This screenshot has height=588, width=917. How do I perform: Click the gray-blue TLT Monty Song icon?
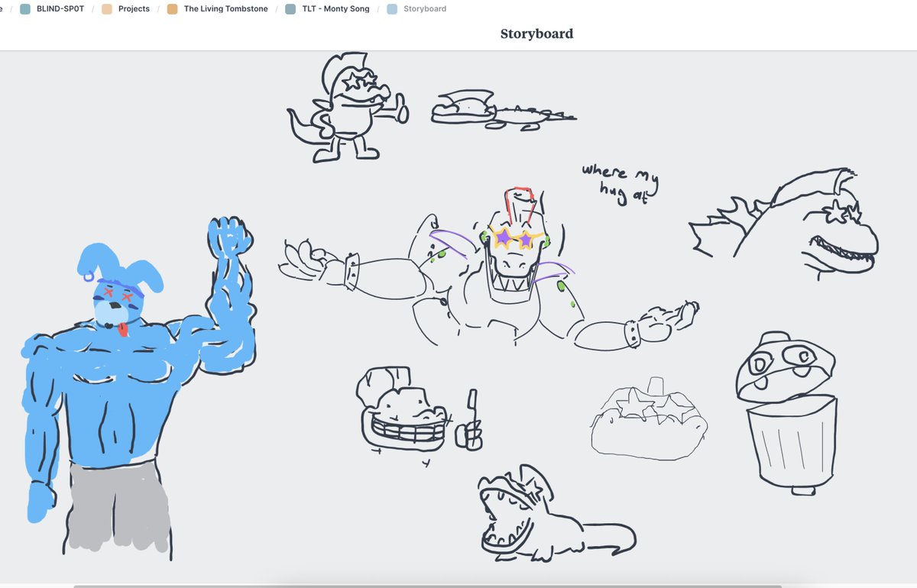(x=290, y=9)
